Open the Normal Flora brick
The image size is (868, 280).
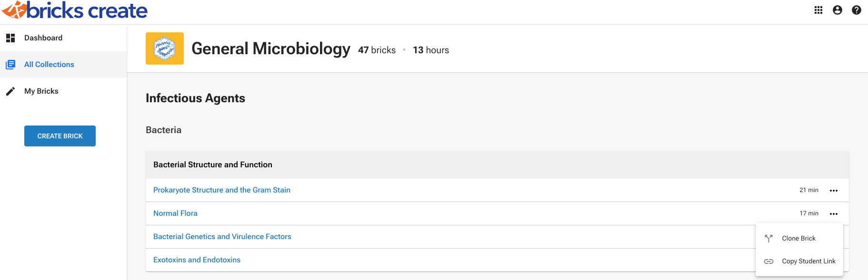pos(175,213)
